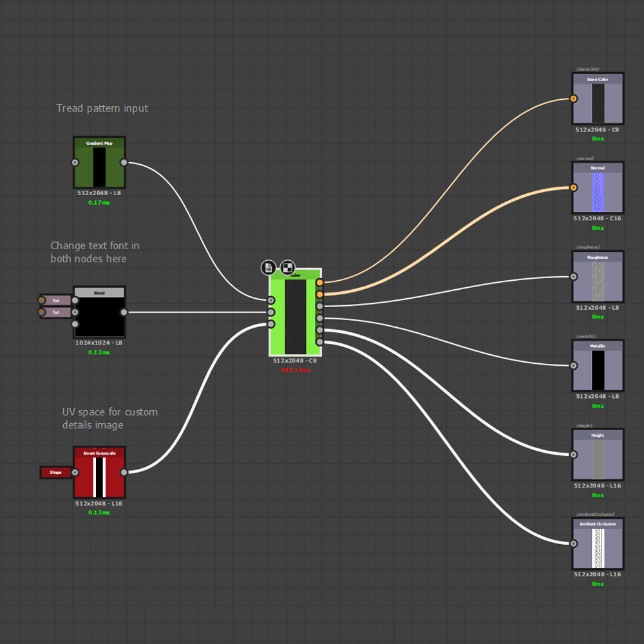Screen dimensions: 644x644
Task: Select the Normal output node
Action: pos(598,187)
